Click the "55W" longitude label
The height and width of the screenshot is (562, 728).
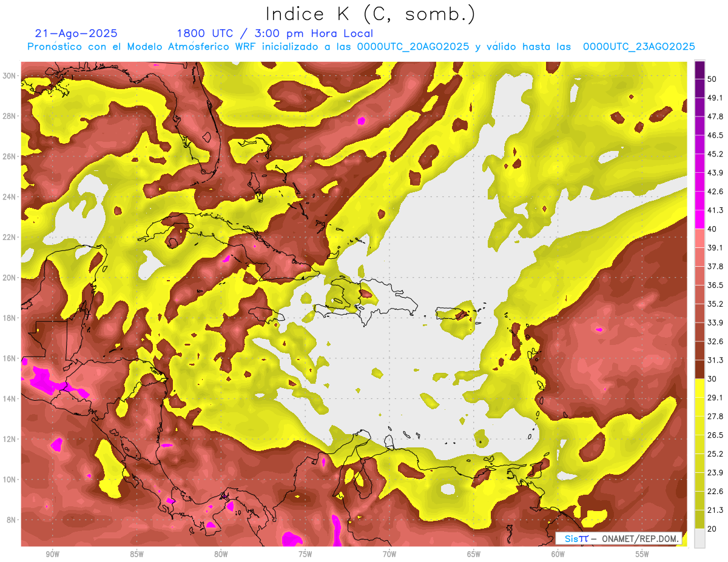tap(642, 554)
